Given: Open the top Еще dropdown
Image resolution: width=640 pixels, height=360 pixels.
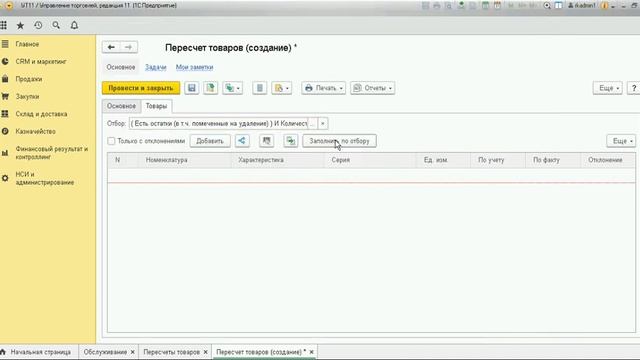Looking at the screenshot, I should 608,88.
